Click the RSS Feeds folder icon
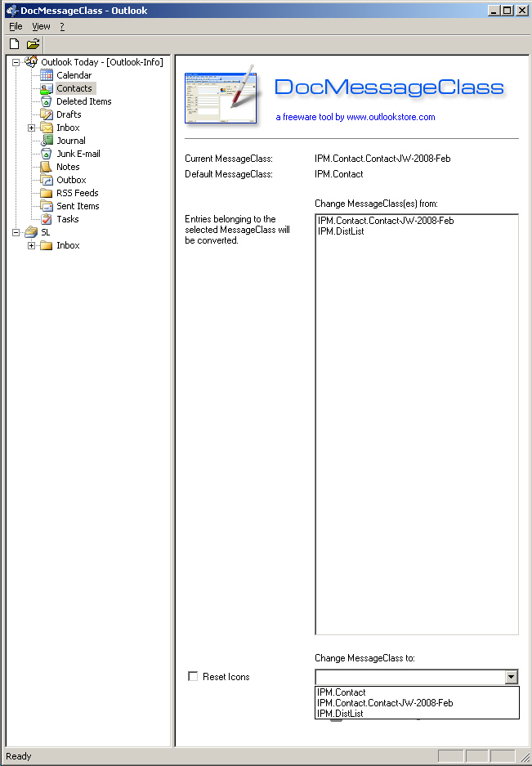This screenshot has width=532, height=766. point(47,193)
